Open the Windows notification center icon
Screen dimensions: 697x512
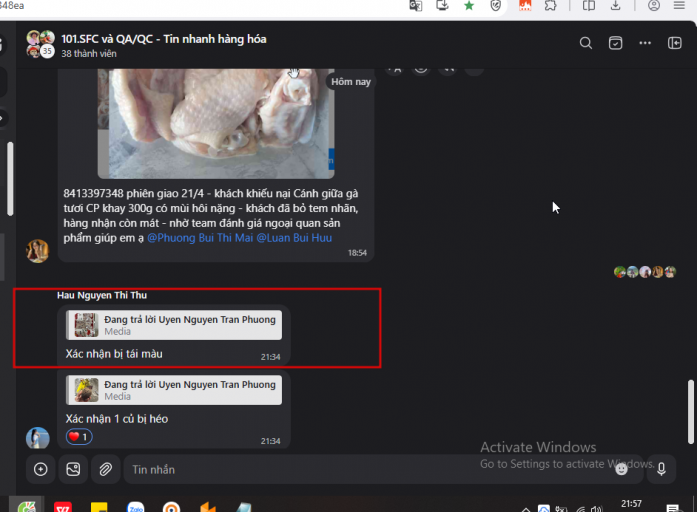click(x=673, y=508)
